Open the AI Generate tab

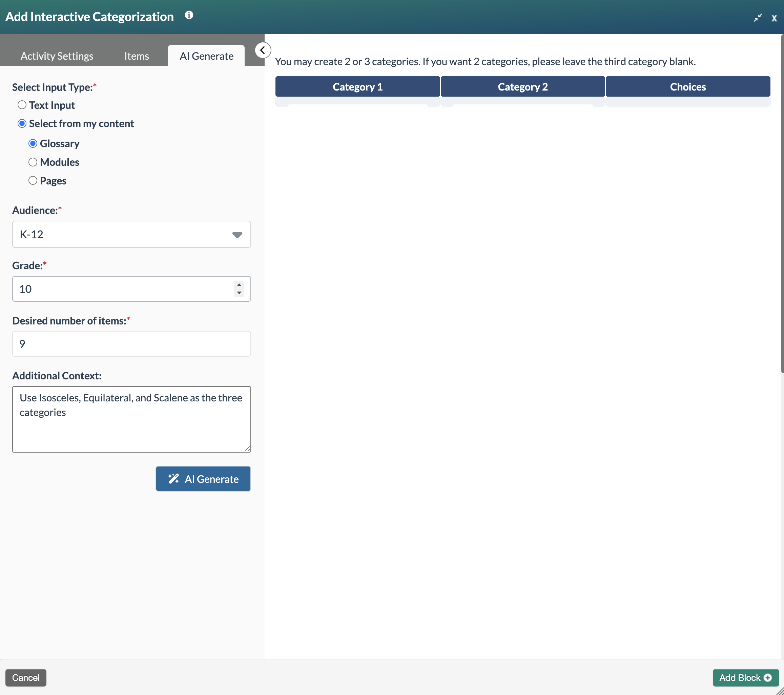click(x=206, y=56)
